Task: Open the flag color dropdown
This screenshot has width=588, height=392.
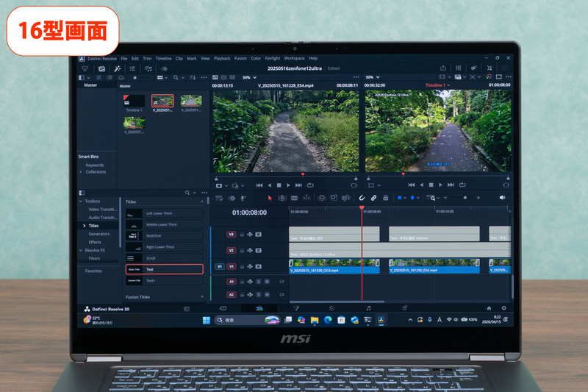Action: [x=405, y=198]
